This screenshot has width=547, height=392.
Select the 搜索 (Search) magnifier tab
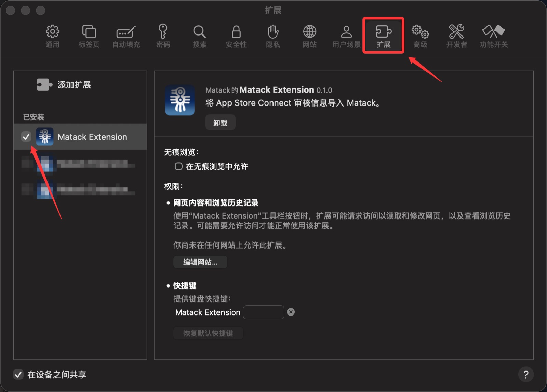tap(199, 36)
